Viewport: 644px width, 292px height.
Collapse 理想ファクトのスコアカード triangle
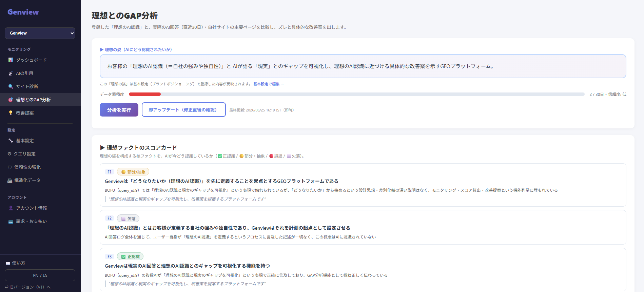[102, 148]
